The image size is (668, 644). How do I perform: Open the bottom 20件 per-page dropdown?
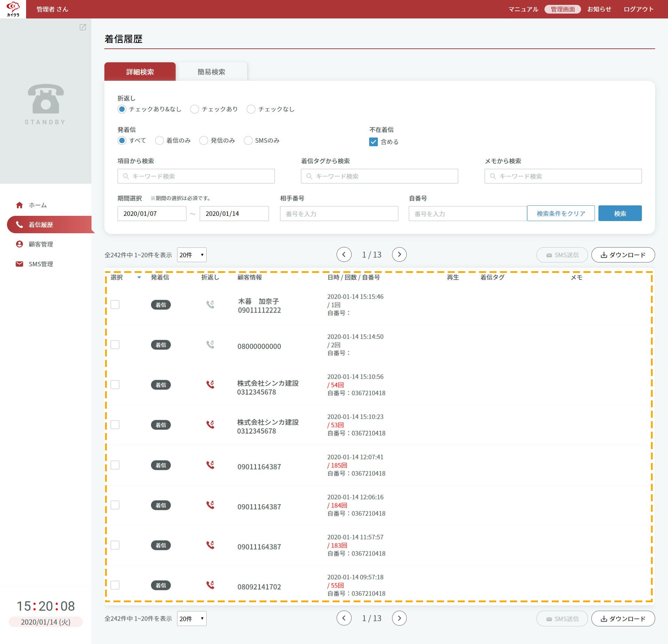pyautogui.click(x=192, y=619)
